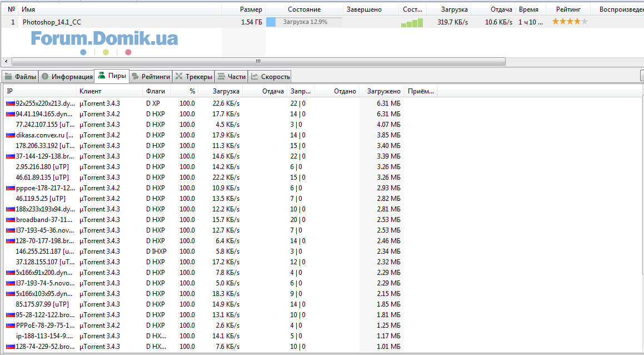Select the Пиры tab
Screen dimensions: 644x355
[112, 76]
